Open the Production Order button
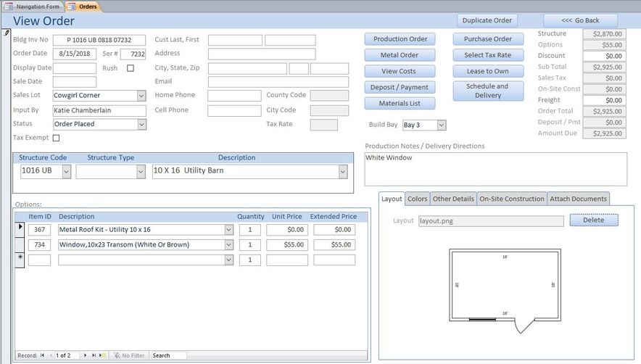This screenshot has width=641, height=364. pos(400,39)
